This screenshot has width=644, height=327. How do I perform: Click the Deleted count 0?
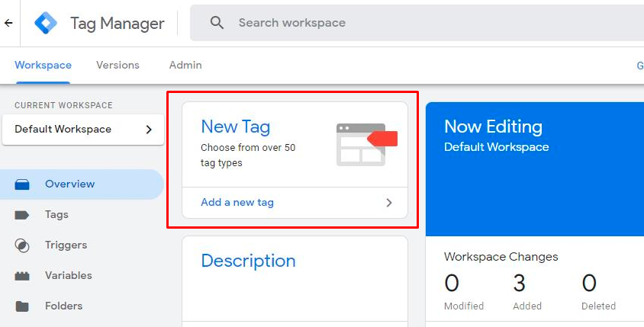click(x=589, y=283)
